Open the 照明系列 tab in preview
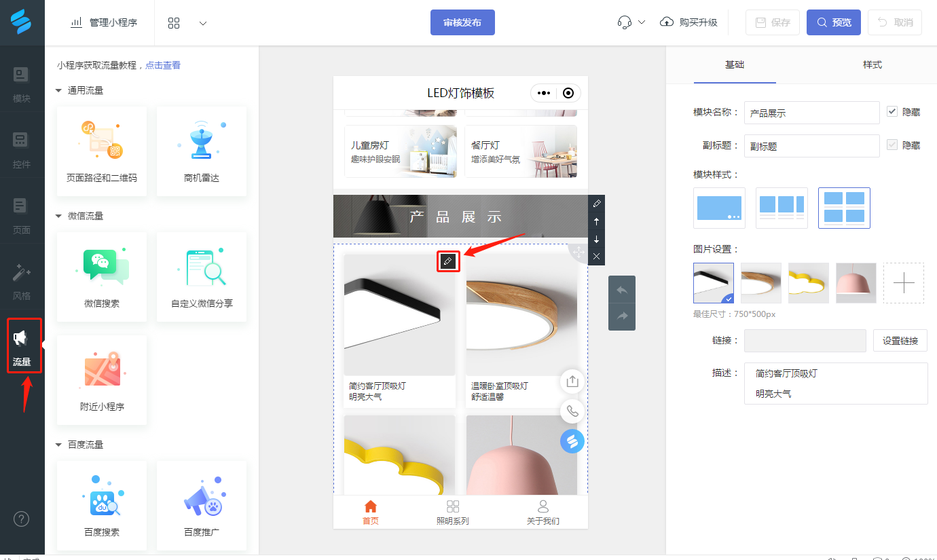 [453, 512]
